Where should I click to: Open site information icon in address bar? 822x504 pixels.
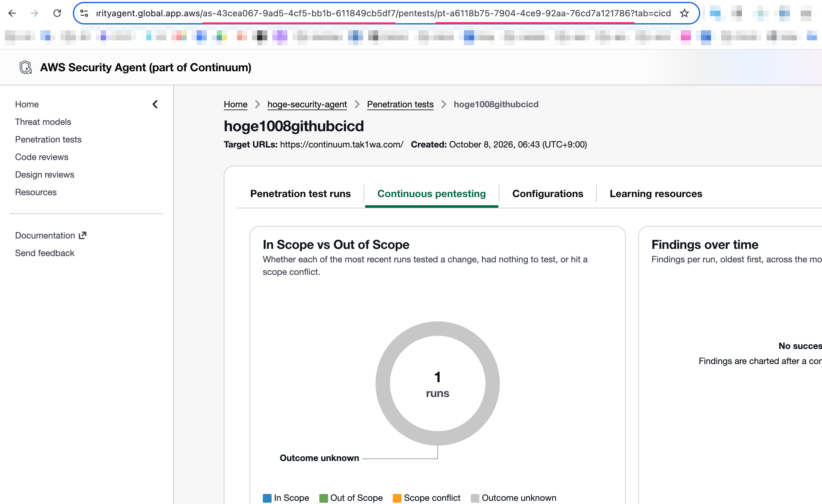(84, 13)
